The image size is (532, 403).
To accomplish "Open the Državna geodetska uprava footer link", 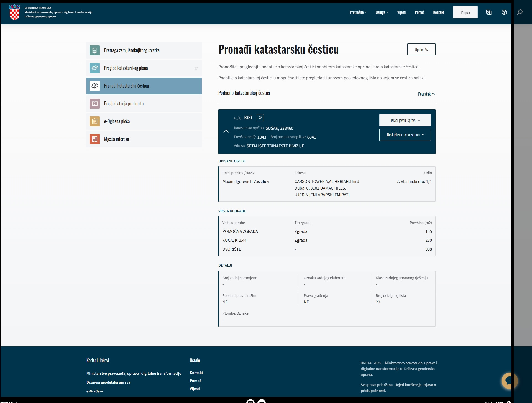I will 108,382.
